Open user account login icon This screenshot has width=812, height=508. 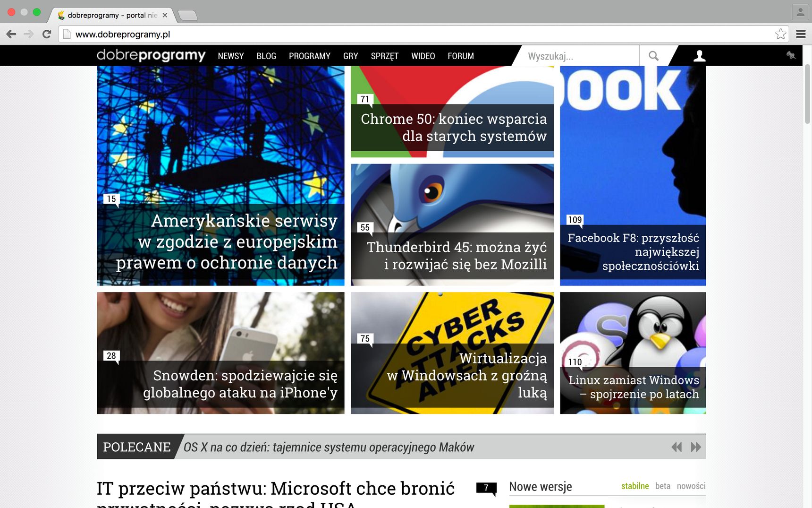(x=699, y=56)
